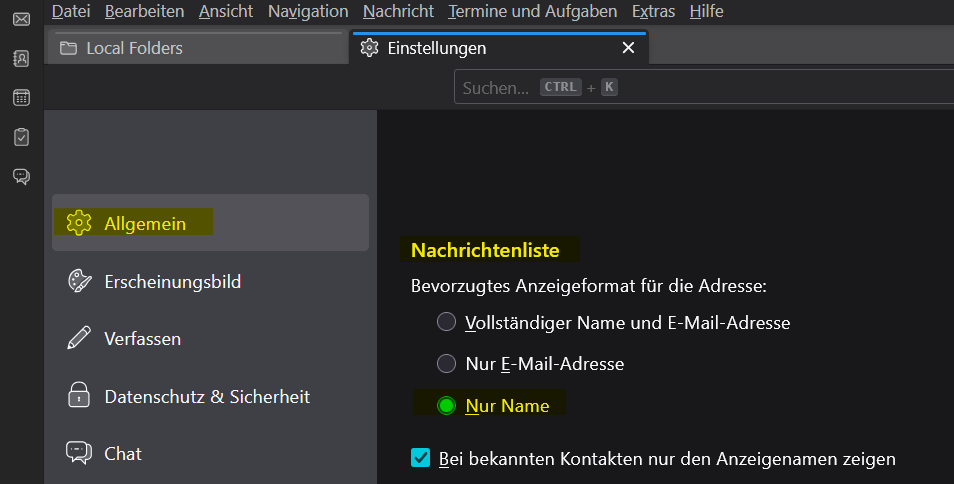
Task: Open the Tasks space icon
Action: click(21, 137)
